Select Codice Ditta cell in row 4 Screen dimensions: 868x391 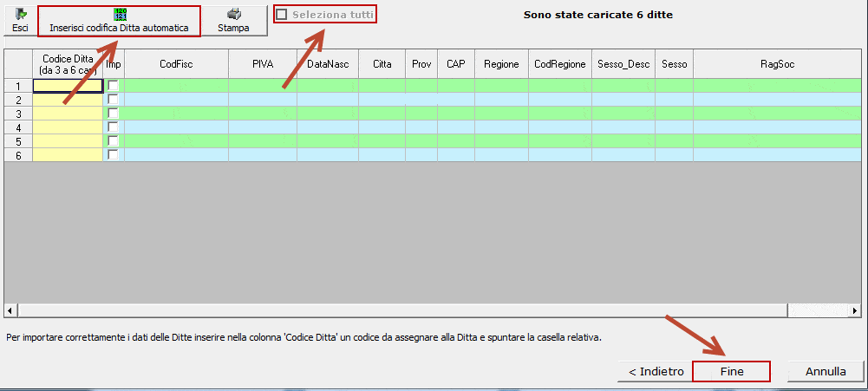[x=68, y=127]
